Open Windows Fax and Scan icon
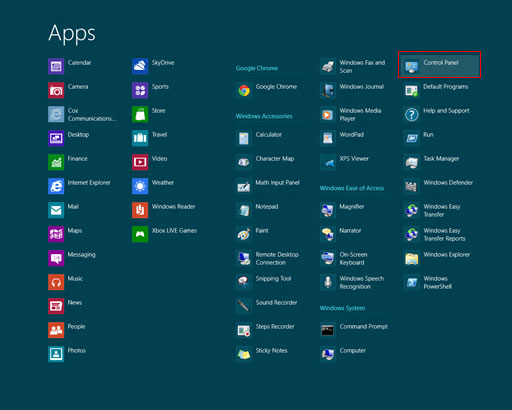Viewport: 512px width, 410px height. click(x=328, y=66)
